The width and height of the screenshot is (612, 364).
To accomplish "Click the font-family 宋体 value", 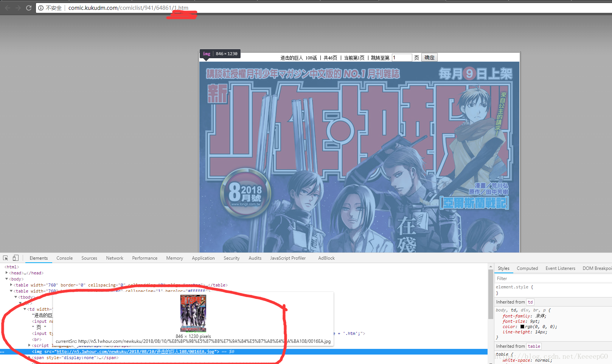I will (x=540, y=316).
